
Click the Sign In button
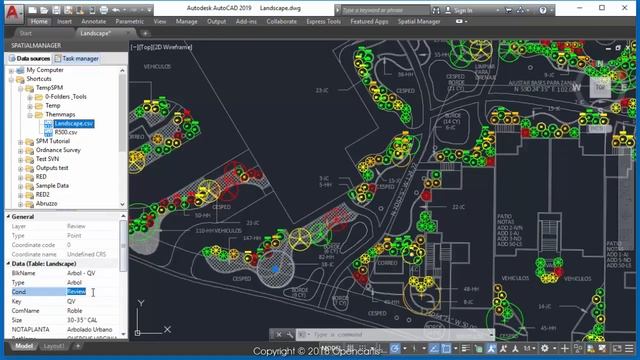point(459,10)
